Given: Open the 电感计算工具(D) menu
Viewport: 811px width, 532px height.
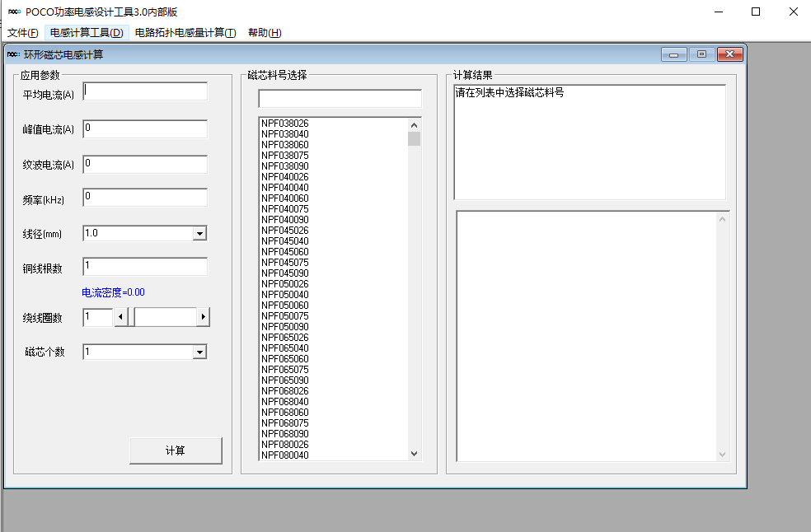Looking at the screenshot, I should 87,33.
